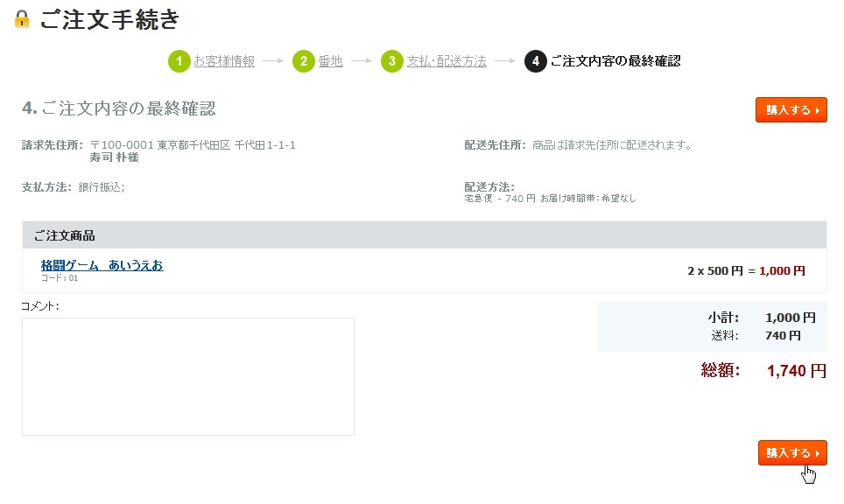
Task: Click the green step 3 circle
Action: point(391,61)
